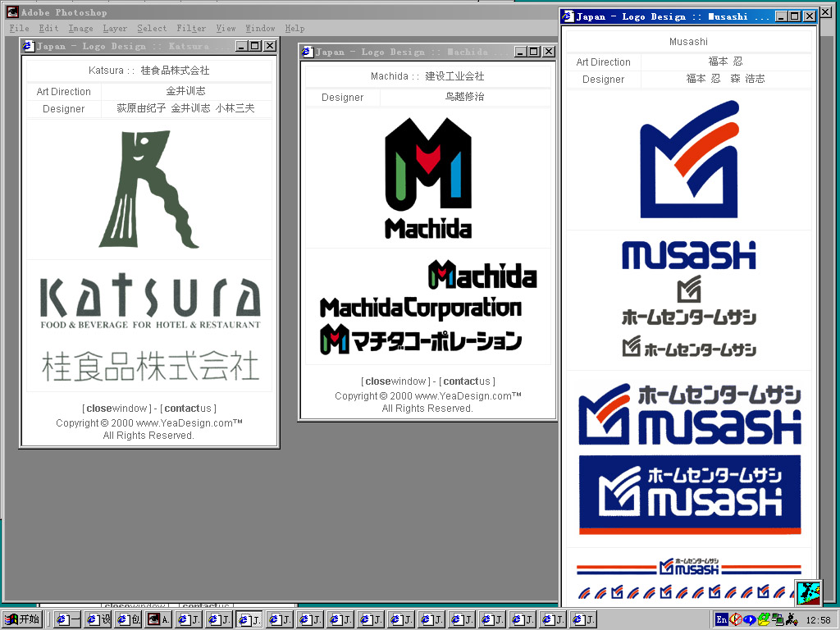Click the contactus link in the Machida window

(x=467, y=381)
